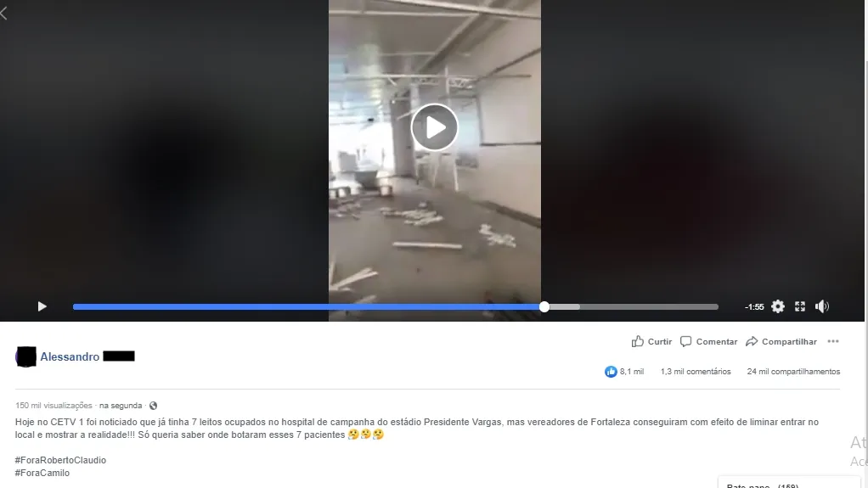Image resolution: width=868 pixels, height=488 pixels.
Task: Like the post with Curtir
Action: tap(651, 341)
